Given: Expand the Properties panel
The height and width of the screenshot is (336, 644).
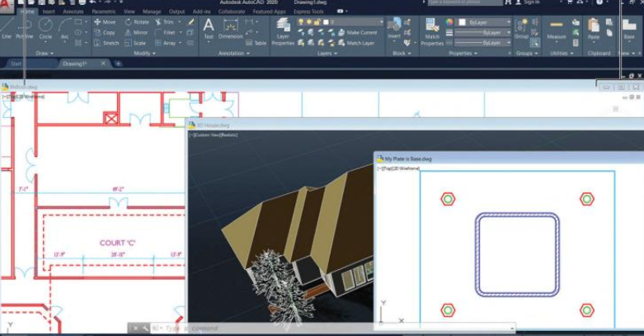Looking at the screenshot, I should pos(463,53).
